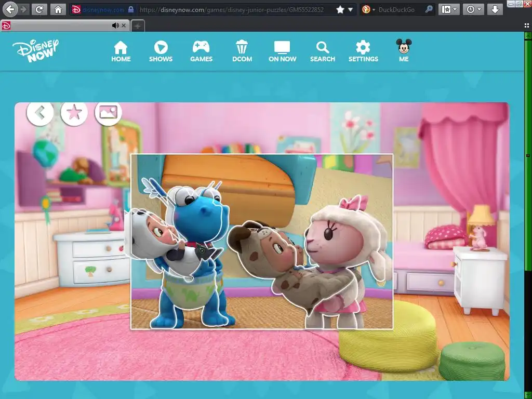Click the search magnifier in browser search box

click(x=429, y=9)
